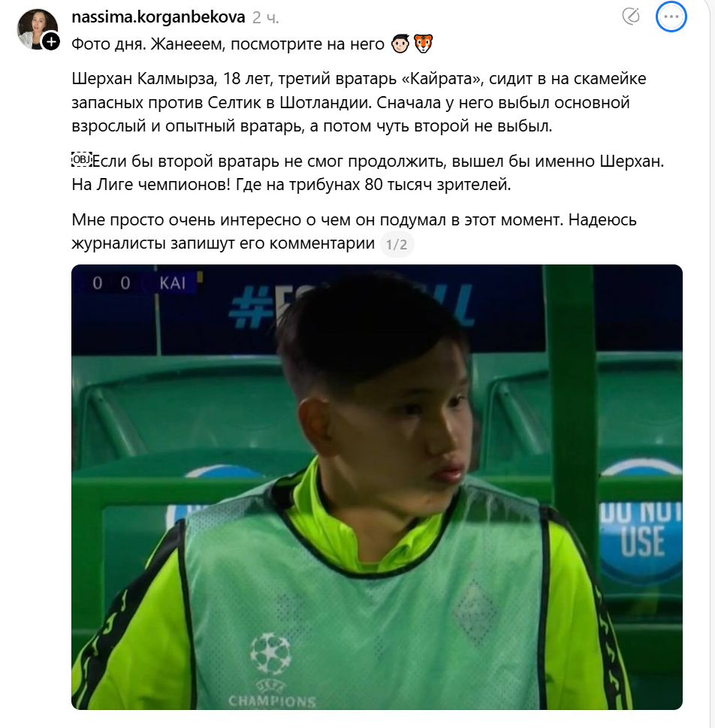Open the nassima.korganbekova username link
The height and width of the screenshot is (728, 715).
(158, 17)
